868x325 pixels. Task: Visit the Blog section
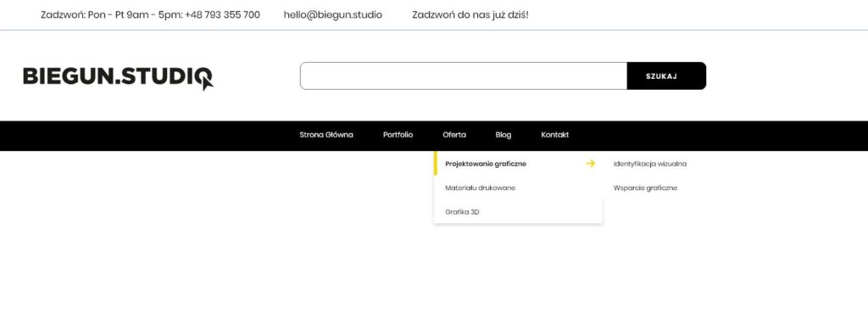pyautogui.click(x=504, y=135)
